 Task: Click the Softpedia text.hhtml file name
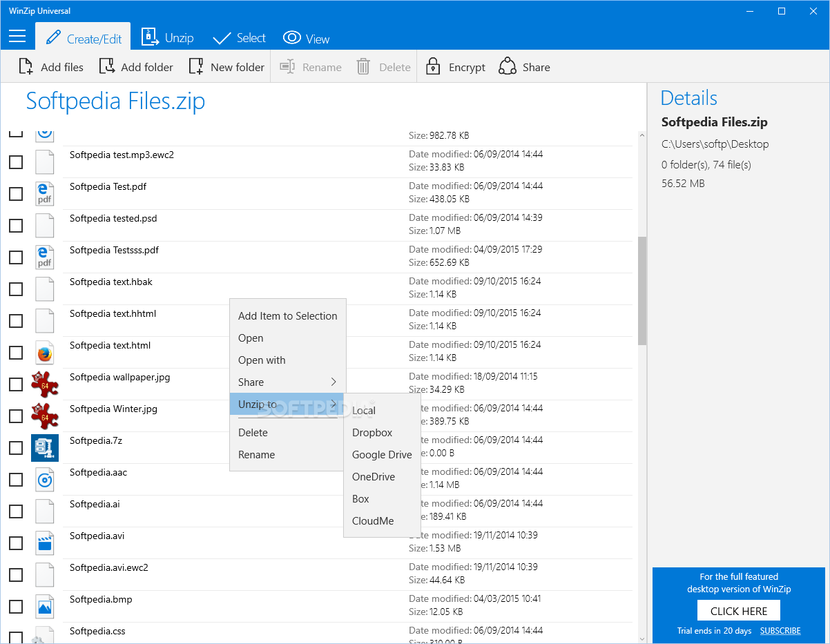point(113,313)
